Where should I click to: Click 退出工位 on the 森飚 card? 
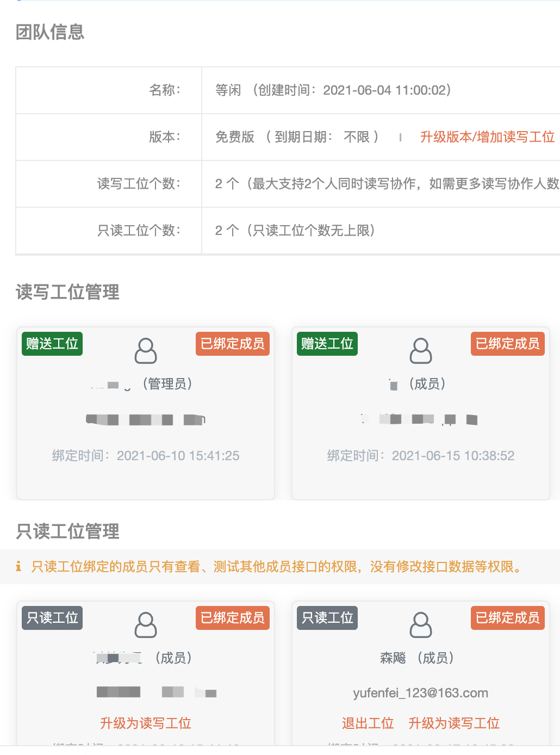pos(368,723)
